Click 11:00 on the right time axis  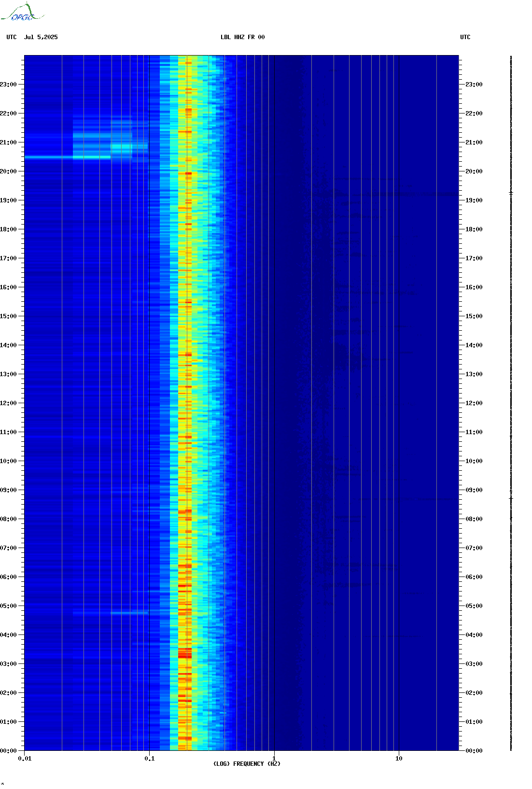pyautogui.click(x=474, y=432)
